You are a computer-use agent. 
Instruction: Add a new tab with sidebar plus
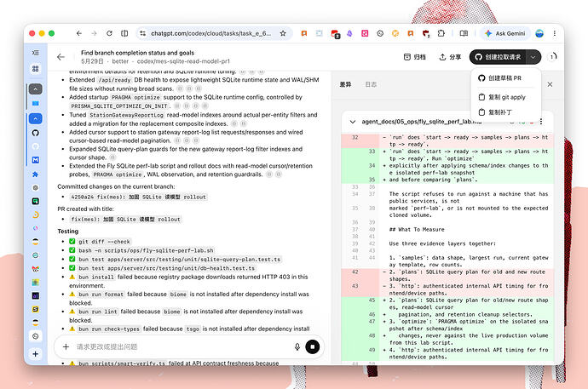click(x=36, y=354)
